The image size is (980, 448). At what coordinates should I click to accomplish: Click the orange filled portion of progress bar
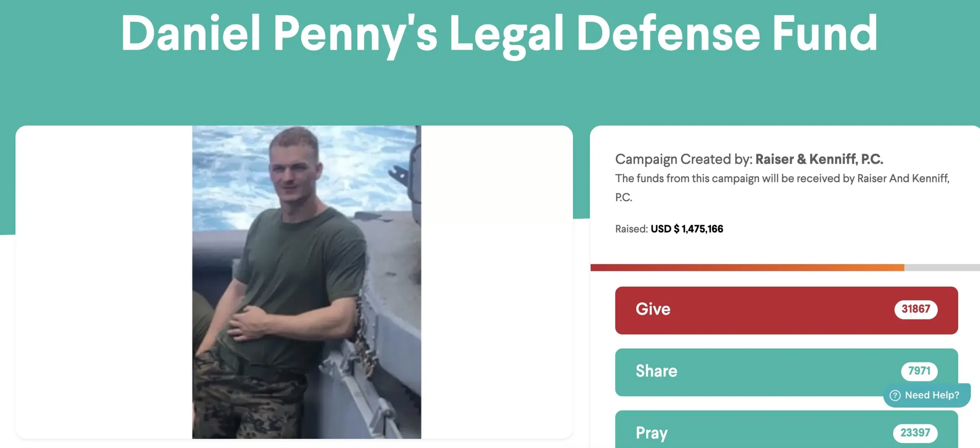tap(747, 267)
